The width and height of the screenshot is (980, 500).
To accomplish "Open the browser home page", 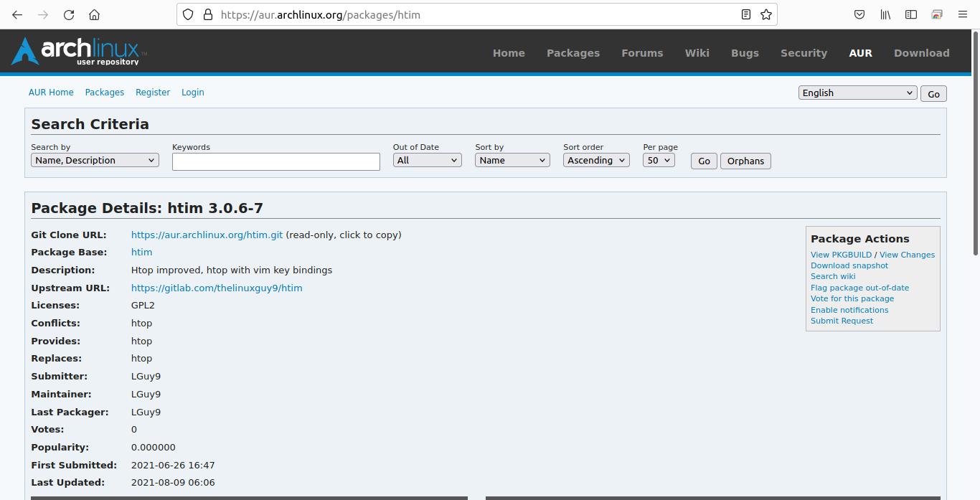I will (x=94, y=14).
